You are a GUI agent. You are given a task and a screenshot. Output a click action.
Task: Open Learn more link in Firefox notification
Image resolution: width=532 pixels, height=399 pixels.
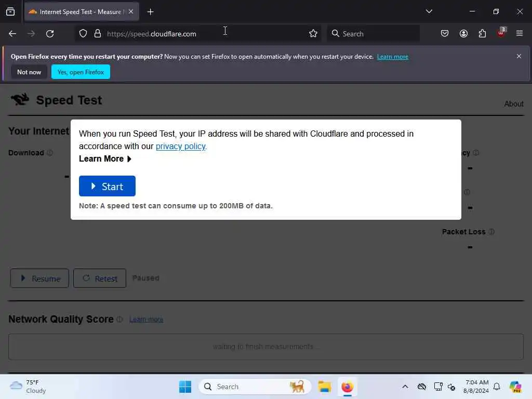(x=393, y=57)
